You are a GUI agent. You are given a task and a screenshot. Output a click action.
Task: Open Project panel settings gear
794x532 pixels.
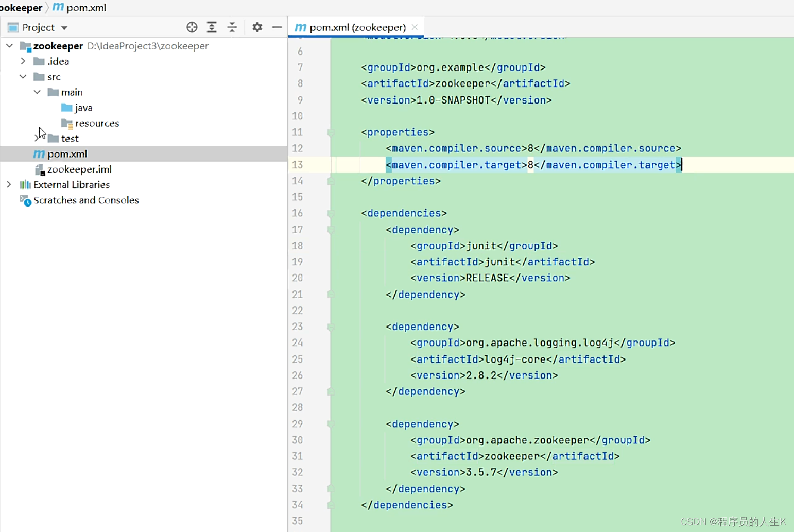coord(257,27)
